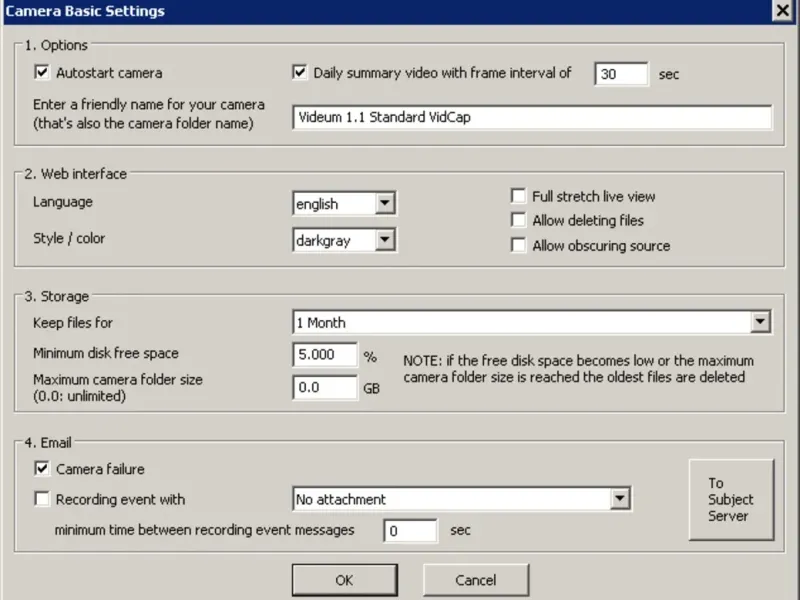Check Allow obscuring source box
Viewport: 800px width, 600px height.
518,246
